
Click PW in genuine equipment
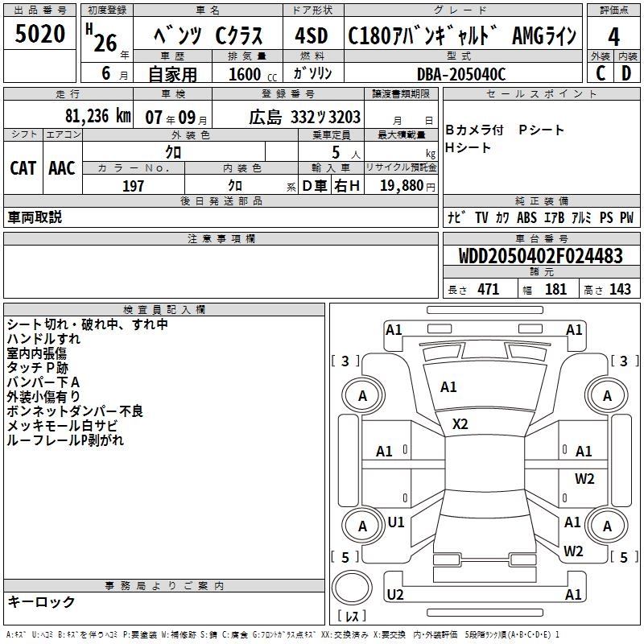(x=626, y=217)
